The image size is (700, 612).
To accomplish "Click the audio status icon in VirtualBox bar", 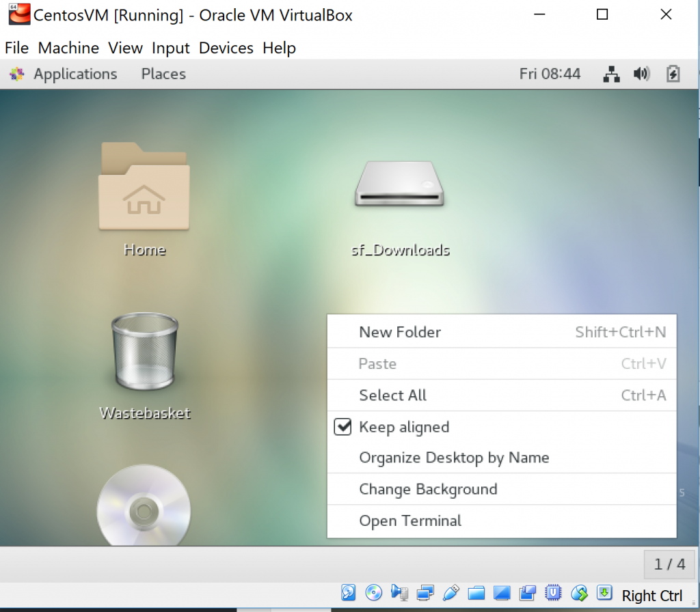I will tap(399, 593).
